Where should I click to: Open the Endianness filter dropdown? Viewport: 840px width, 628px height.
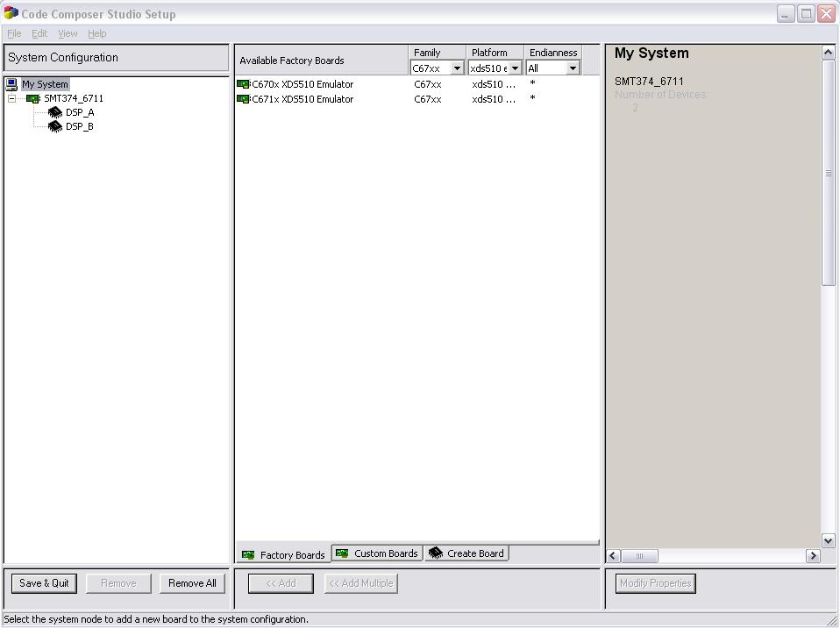[573, 68]
